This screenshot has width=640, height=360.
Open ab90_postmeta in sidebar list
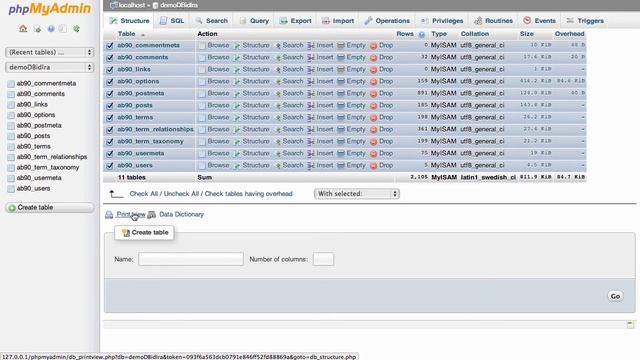tap(39, 125)
